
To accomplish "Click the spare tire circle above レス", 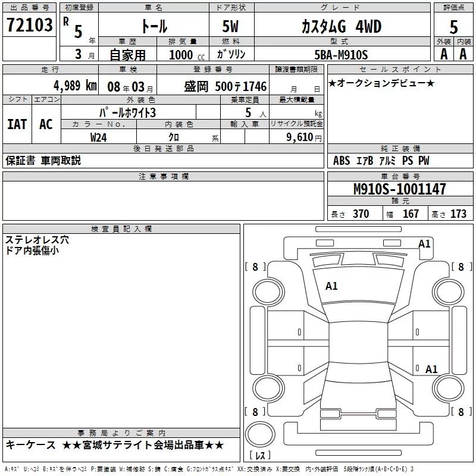I will pyautogui.click(x=260, y=434).
